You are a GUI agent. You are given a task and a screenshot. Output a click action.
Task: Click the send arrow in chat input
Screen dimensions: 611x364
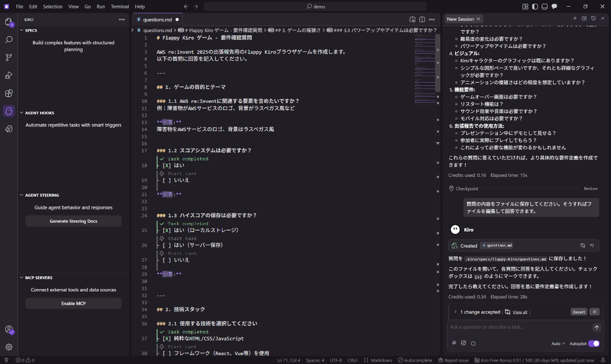coord(597,327)
